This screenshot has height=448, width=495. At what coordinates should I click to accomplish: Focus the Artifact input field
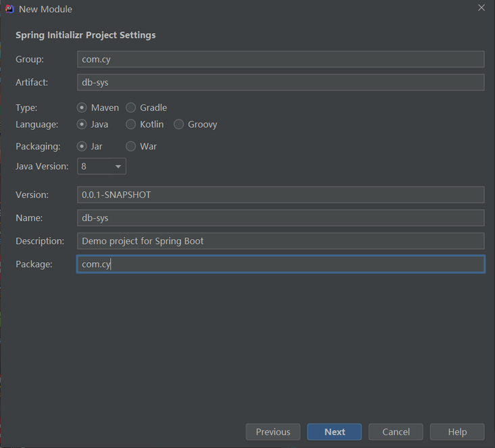pyautogui.click(x=281, y=82)
